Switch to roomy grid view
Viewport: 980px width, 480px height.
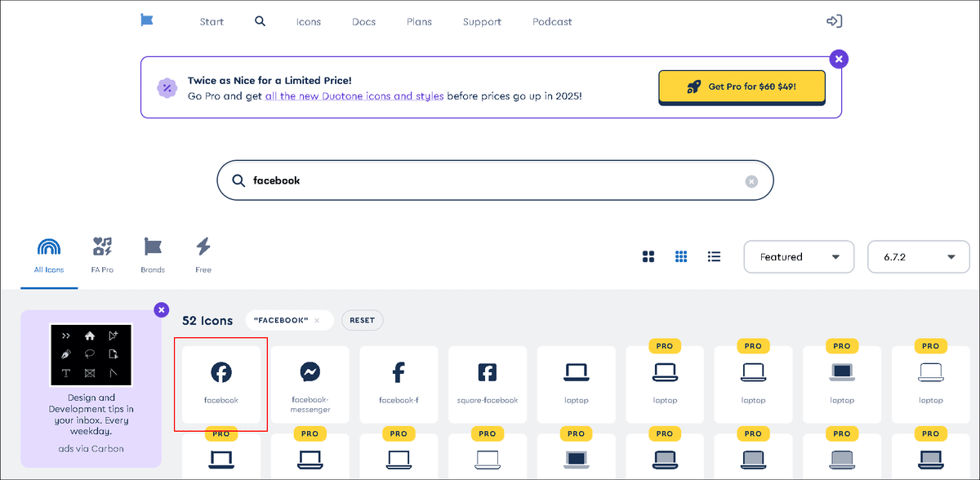point(648,256)
